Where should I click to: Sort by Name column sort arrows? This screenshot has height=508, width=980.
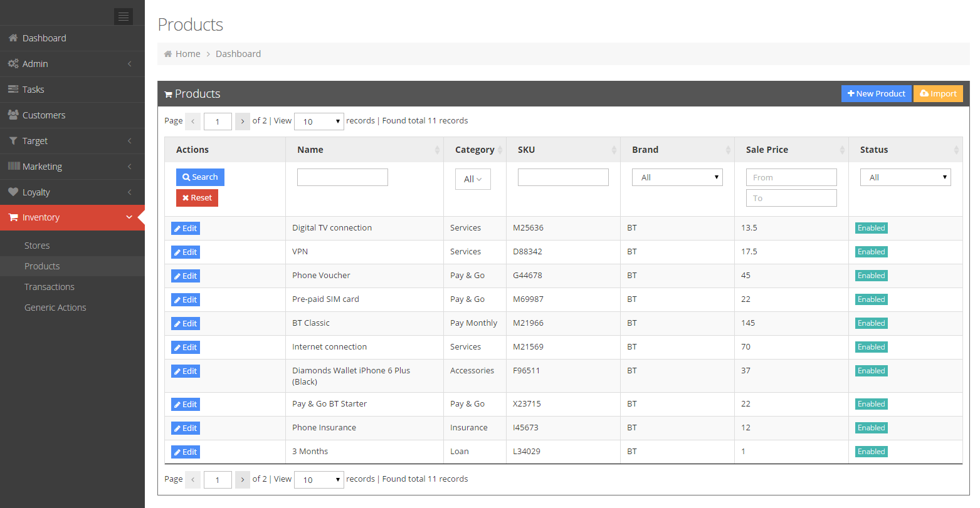point(437,150)
